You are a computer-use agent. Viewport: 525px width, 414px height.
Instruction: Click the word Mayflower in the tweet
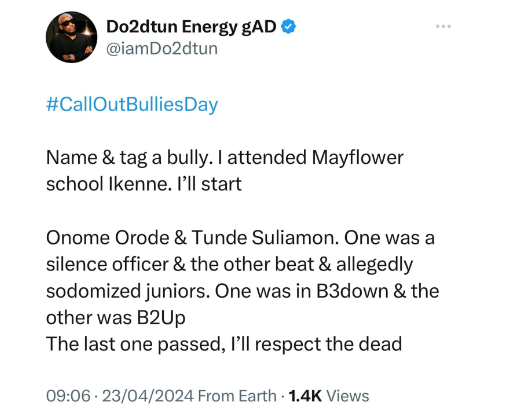click(358, 158)
